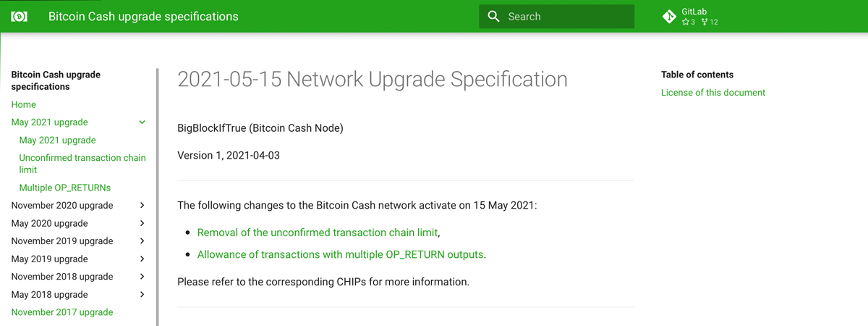Follow Allowance of multiple OP_RETURN outputs link
Image resolution: width=868 pixels, height=326 pixels.
(341, 254)
